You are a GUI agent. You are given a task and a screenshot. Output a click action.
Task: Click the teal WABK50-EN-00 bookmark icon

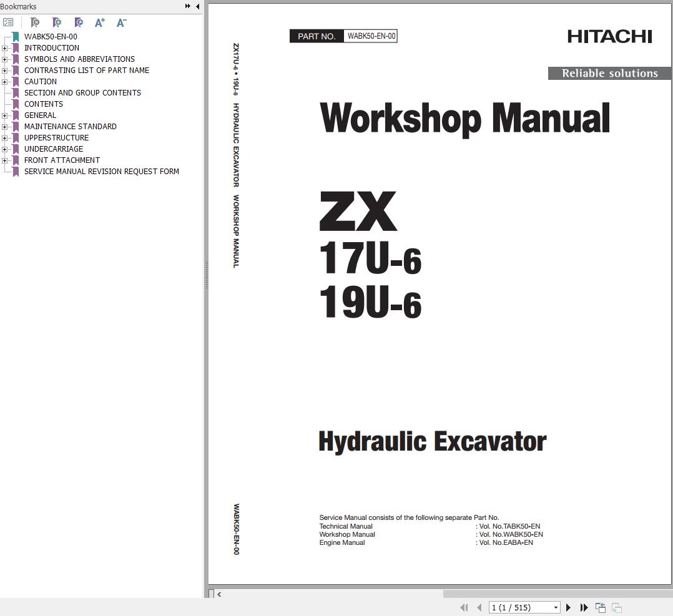point(16,37)
